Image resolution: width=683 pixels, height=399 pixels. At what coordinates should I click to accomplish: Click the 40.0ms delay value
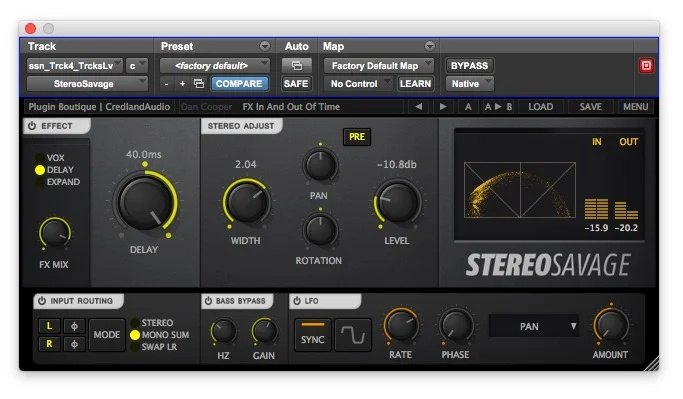tap(144, 155)
